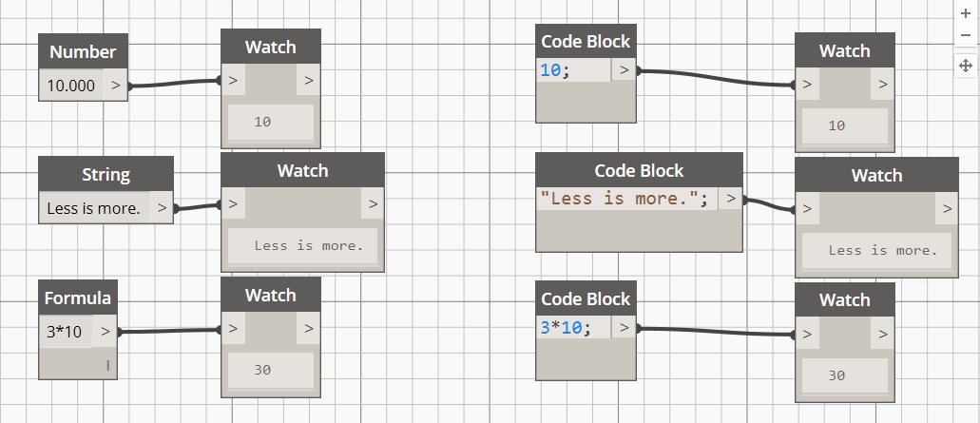Click output port of Watch node beside String
This screenshot has width=980, height=423.
click(373, 203)
